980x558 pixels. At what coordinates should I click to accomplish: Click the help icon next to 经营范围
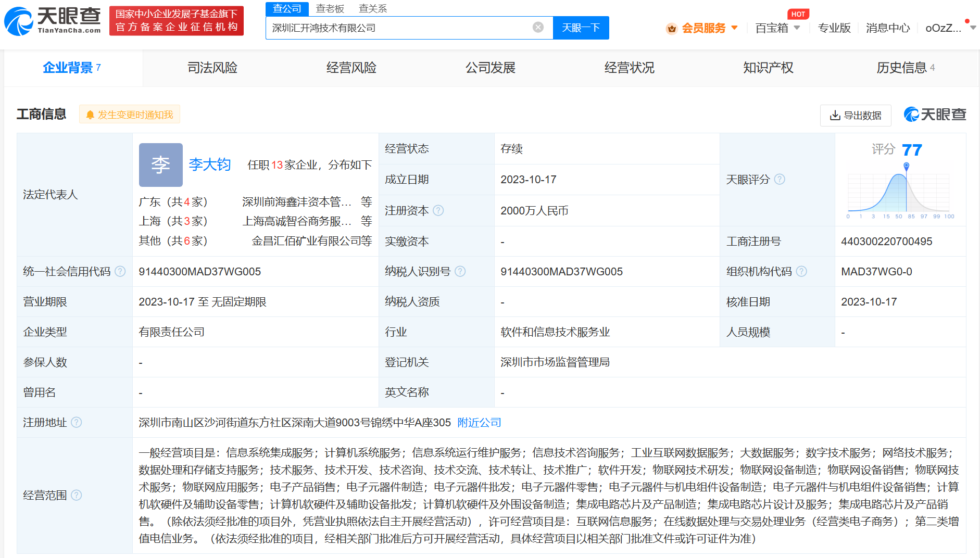[x=77, y=496]
